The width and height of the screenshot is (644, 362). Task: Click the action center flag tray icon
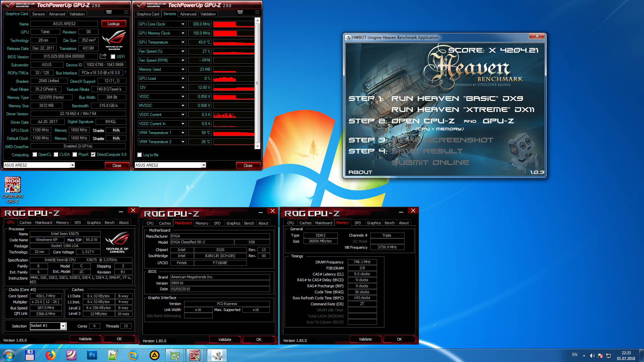(600, 356)
